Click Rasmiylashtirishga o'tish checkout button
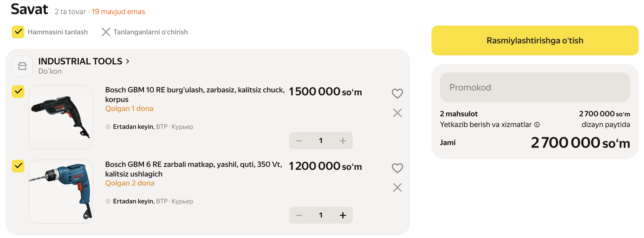Screen dimensions: 644x238 pyautogui.click(x=535, y=40)
